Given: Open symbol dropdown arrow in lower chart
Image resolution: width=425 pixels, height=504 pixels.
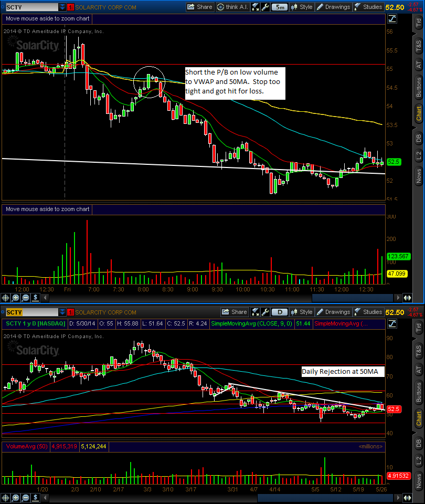Looking at the screenshot, I should coord(62,312).
